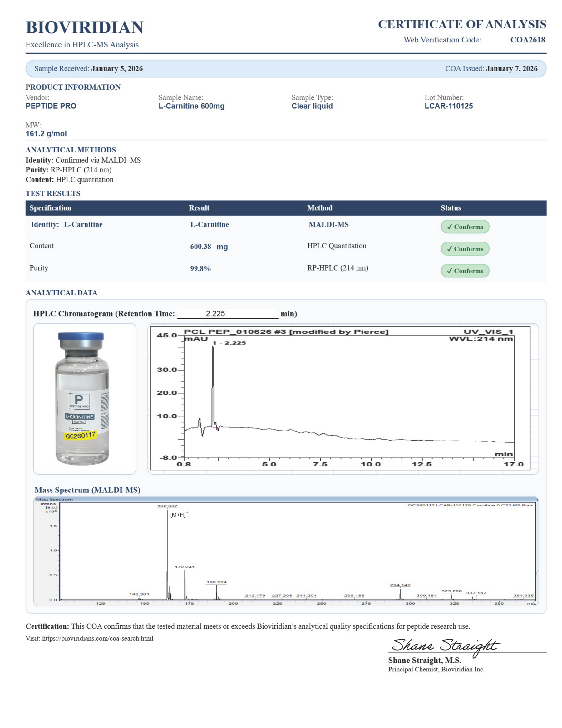Click the coa-search.html website link
This screenshot has height=728, width=562.
click(98, 638)
